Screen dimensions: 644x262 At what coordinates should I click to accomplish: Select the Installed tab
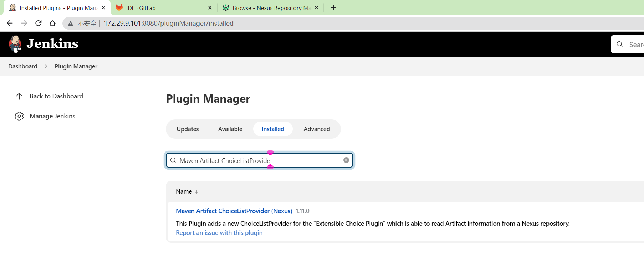273,129
